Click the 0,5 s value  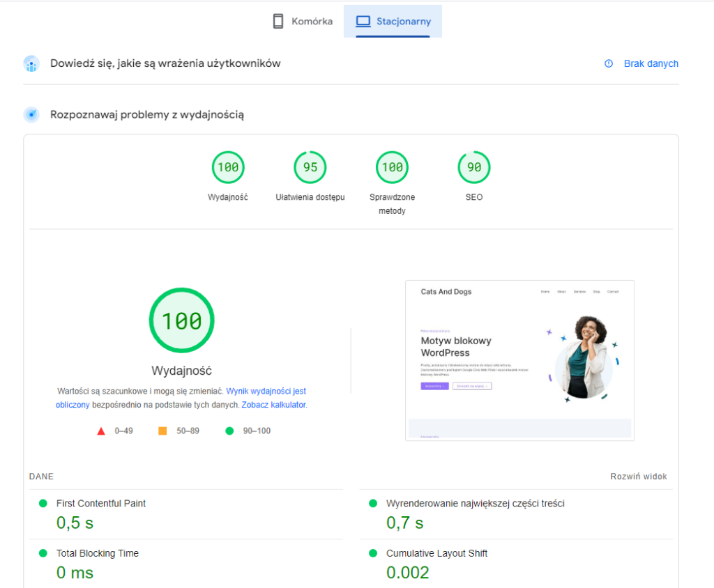pos(75,523)
